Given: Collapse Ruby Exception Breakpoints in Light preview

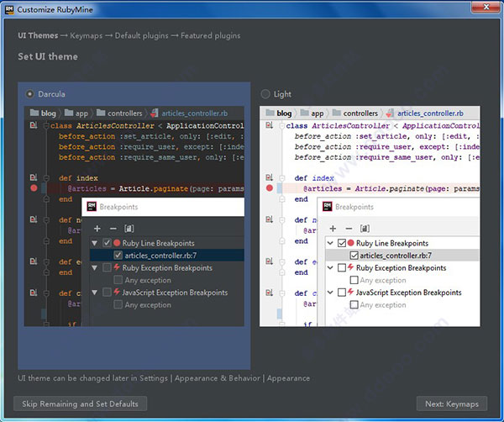Looking at the screenshot, I should [330, 267].
